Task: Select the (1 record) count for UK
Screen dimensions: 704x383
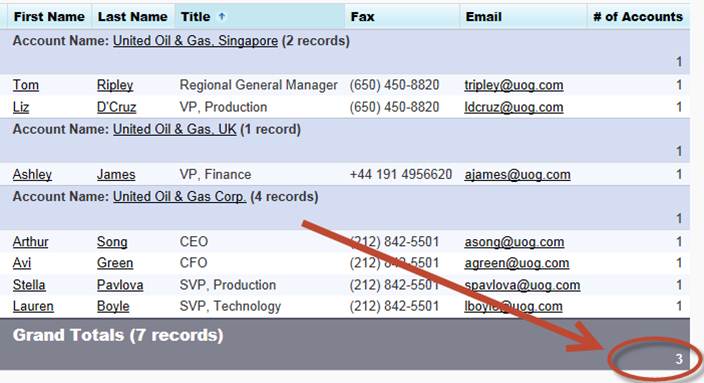Action: [270, 129]
